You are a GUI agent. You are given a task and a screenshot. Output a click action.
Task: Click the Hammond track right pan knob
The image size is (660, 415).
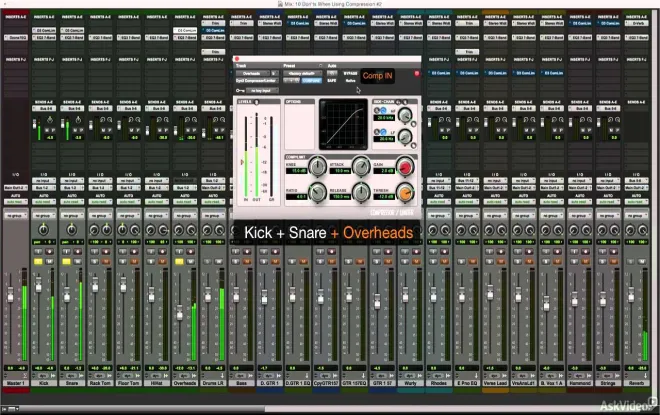(x=586, y=230)
